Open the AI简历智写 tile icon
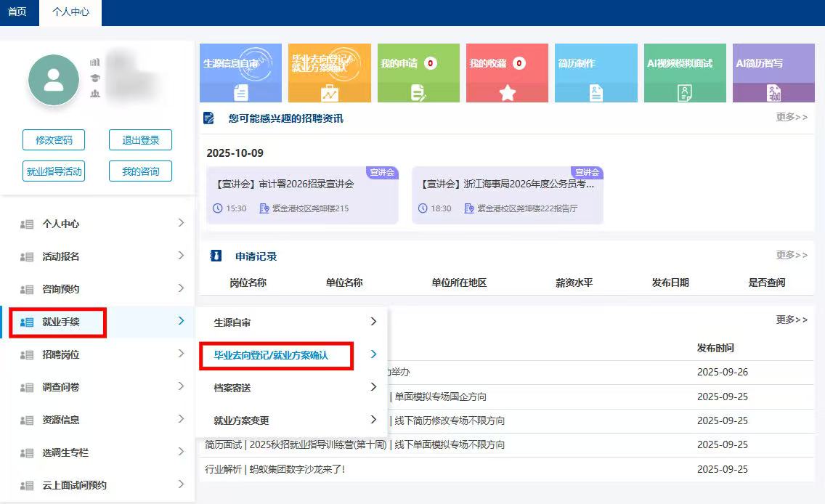Screen dimensions: 825x504 click(x=773, y=92)
